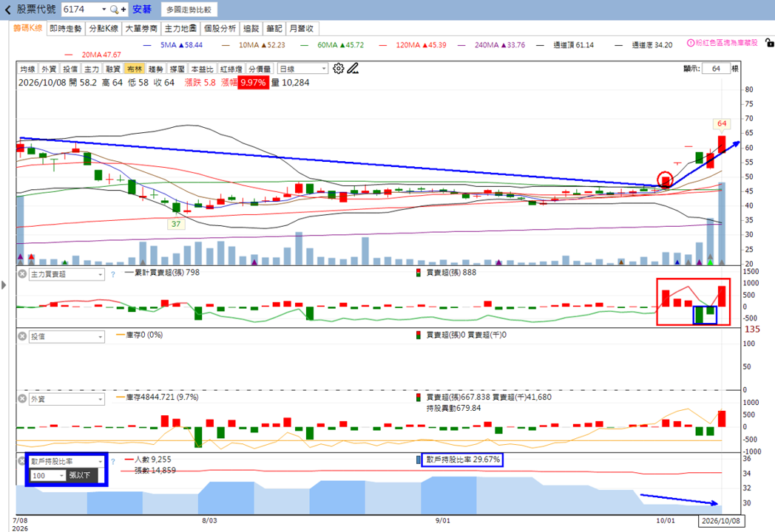Toggle the 外資 overlay button
Image resolution: width=775 pixels, height=532 pixels.
[49, 69]
